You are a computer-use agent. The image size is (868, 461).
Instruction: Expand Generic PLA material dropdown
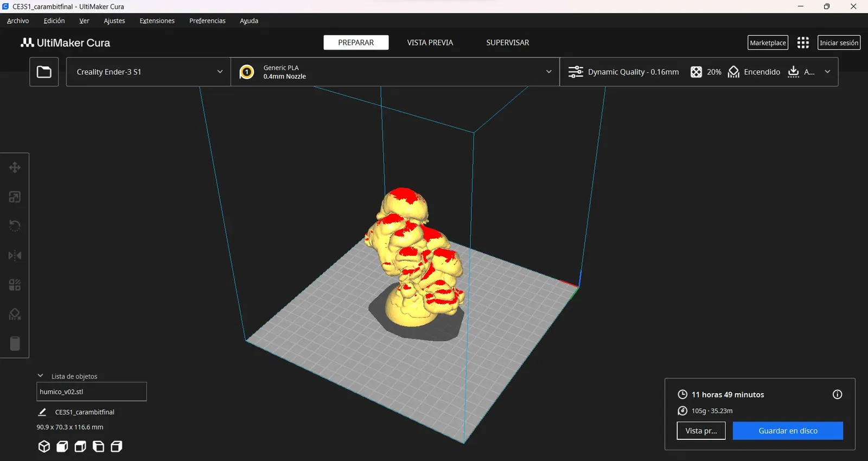tap(395, 72)
